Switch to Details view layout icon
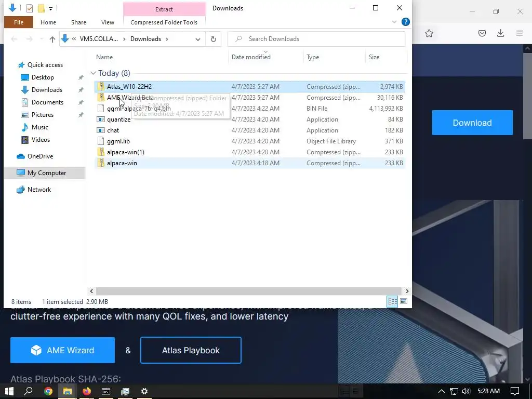This screenshot has height=399, width=532. click(x=393, y=302)
